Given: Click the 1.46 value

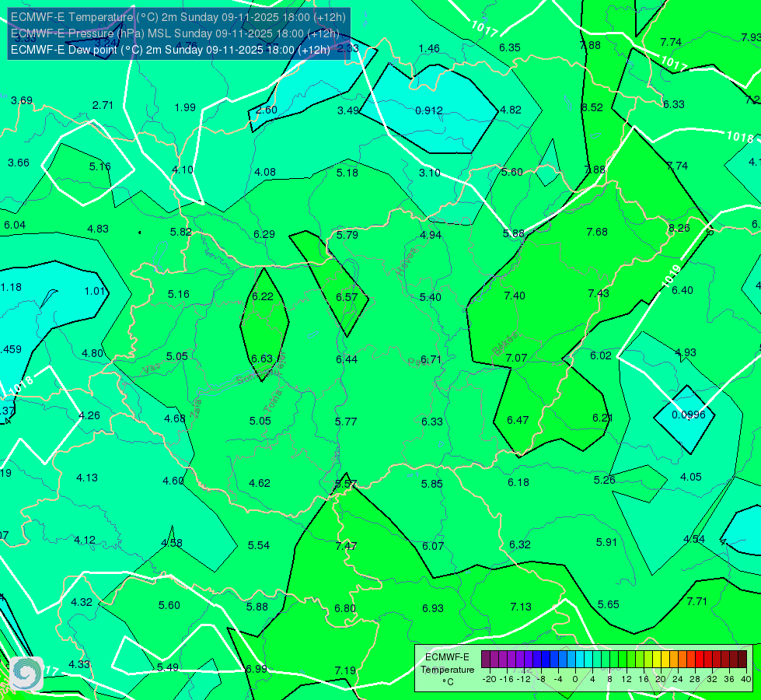Looking at the screenshot, I should pos(430,48).
